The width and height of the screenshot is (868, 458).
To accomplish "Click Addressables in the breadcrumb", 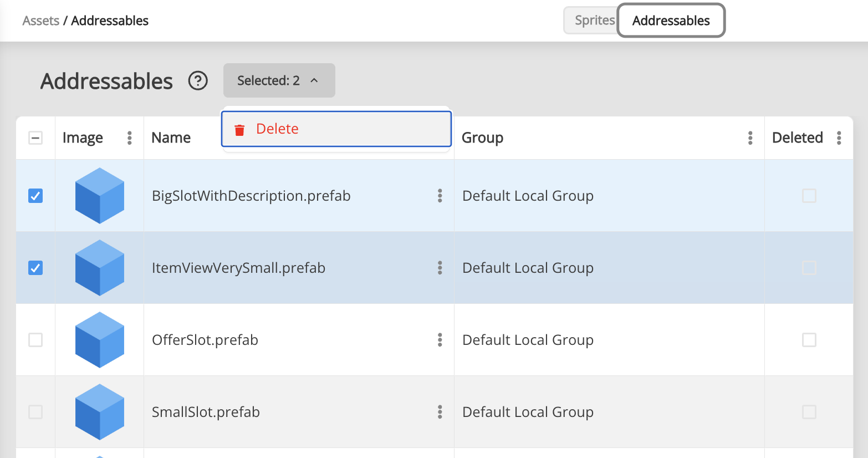I will point(110,21).
